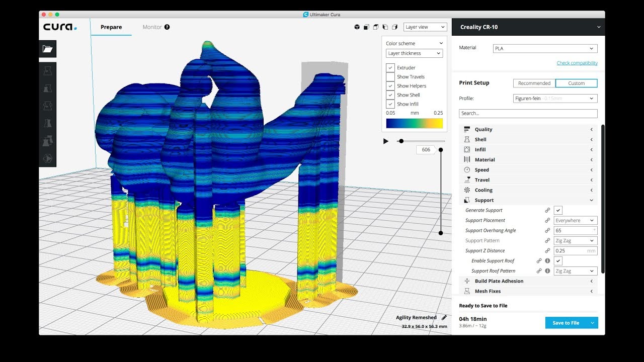Switch to the 3D view orientation cube

pos(357,27)
